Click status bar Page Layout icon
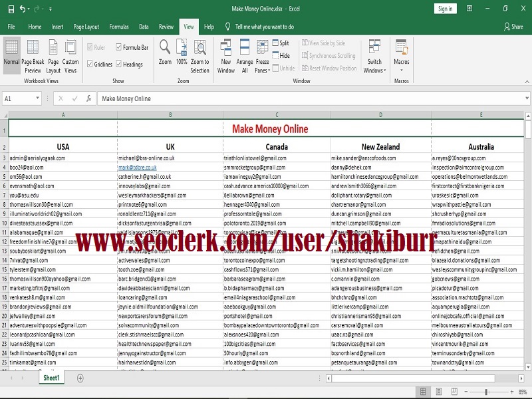This screenshot has height=399, width=532. click(x=439, y=392)
